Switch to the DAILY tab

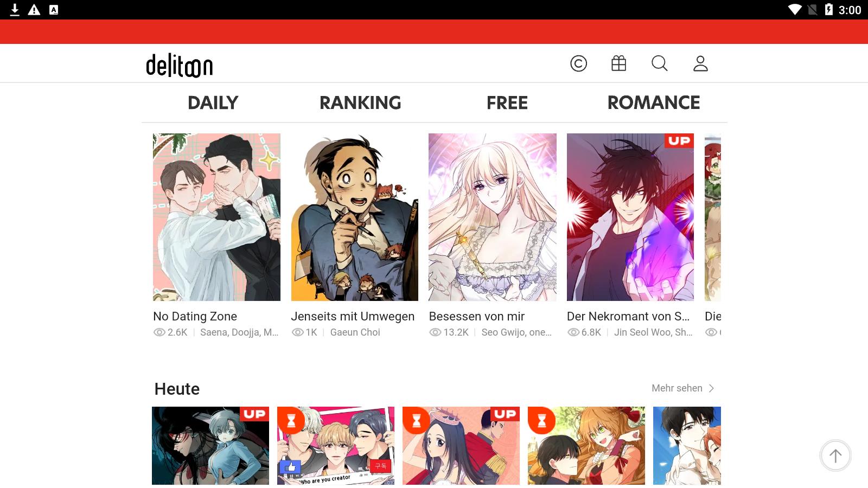pos(213,102)
